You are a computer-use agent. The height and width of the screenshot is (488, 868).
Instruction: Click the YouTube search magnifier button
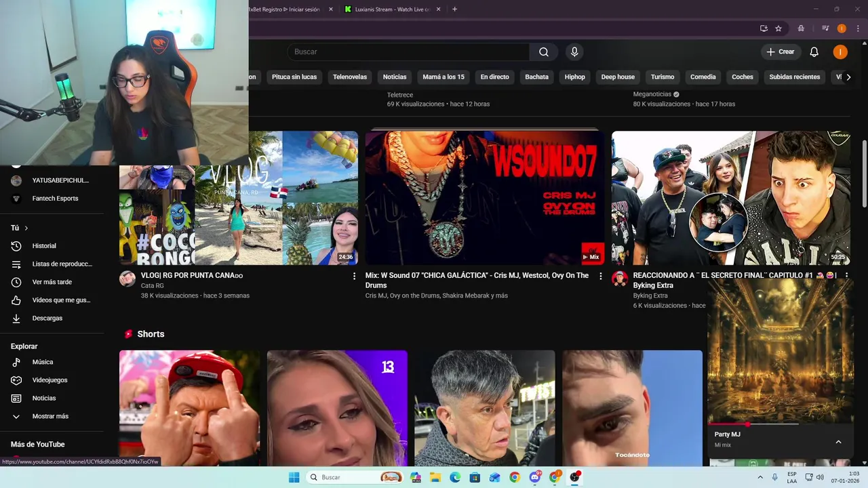[x=543, y=52]
